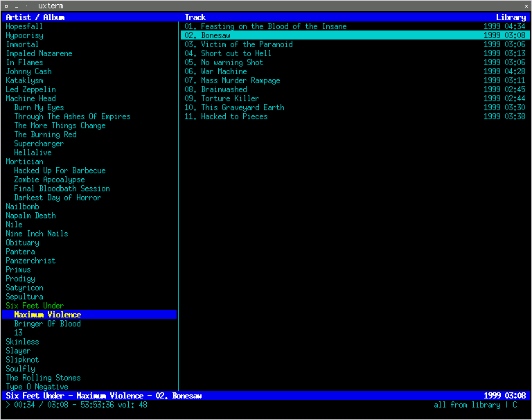Open the uxterm window menu icon

6,6
